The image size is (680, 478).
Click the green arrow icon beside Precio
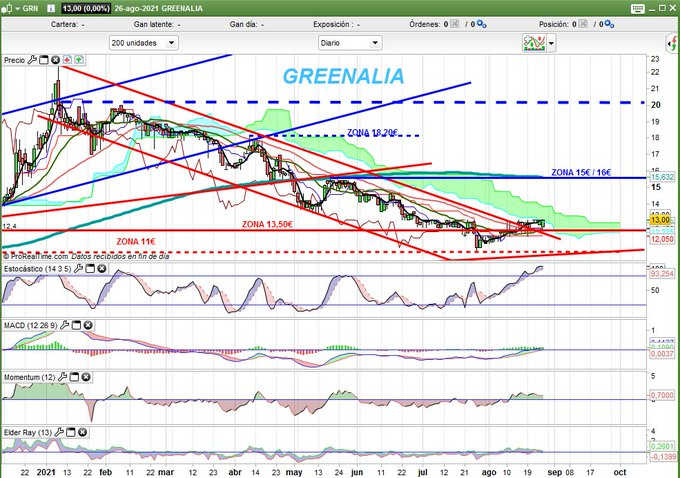79,60
